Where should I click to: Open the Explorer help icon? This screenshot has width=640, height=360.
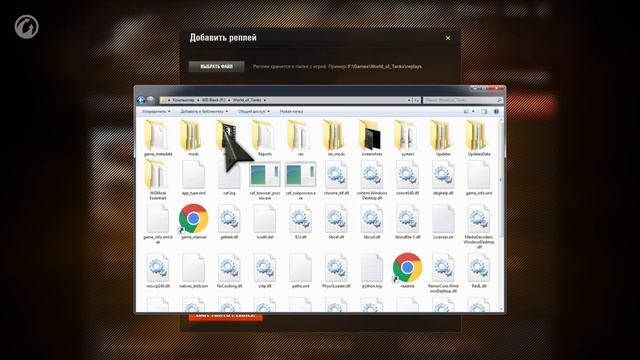click(x=496, y=111)
